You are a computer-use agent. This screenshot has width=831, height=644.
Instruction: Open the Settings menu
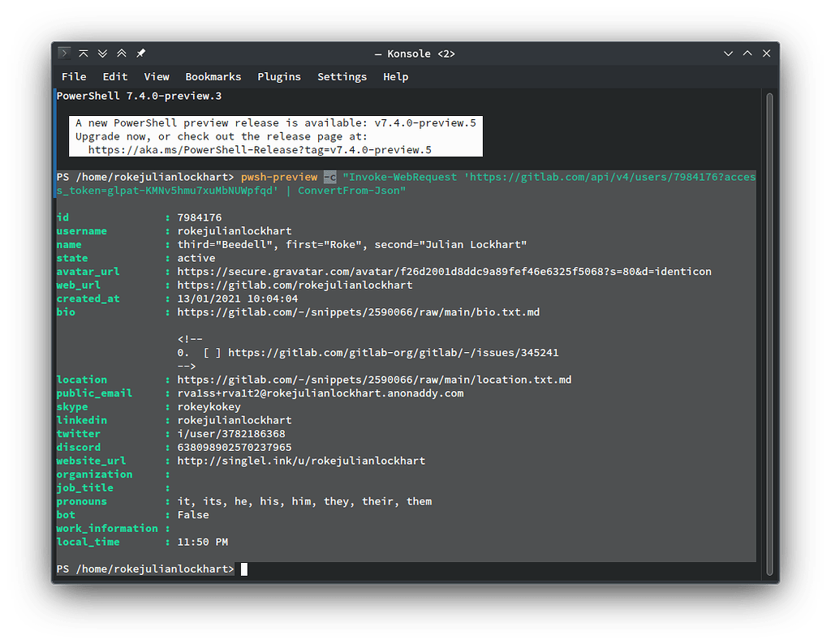click(x=342, y=76)
